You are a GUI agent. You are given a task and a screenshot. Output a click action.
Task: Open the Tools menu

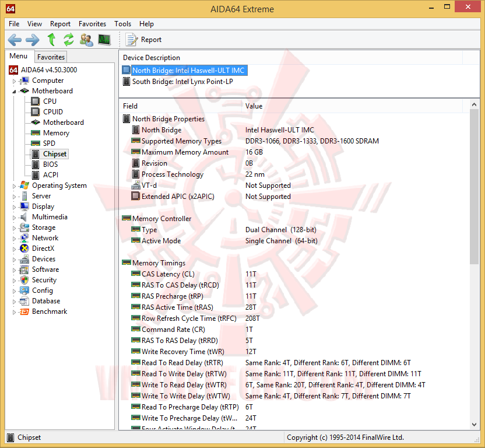point(122,24)
